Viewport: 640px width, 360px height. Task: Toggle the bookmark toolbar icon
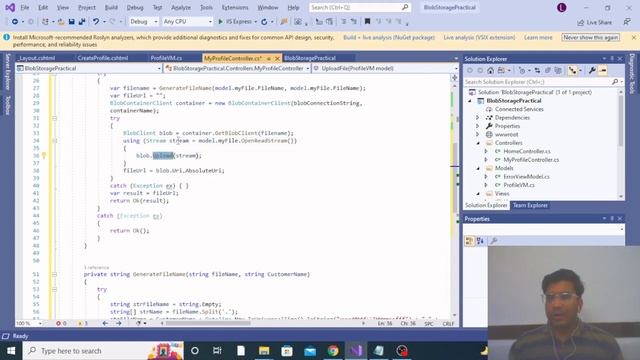click(x=367, y=22)
